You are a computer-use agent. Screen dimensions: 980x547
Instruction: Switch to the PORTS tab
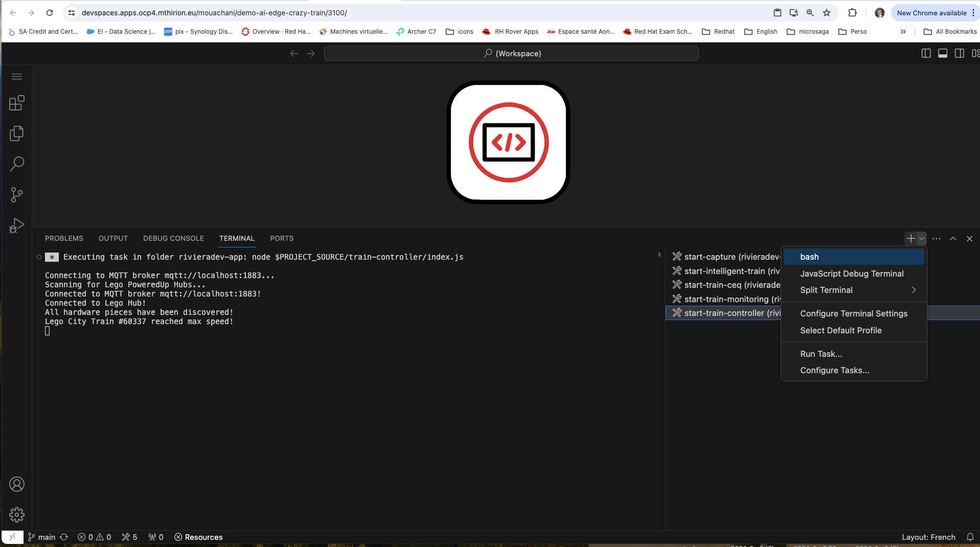tap(282, 238)
